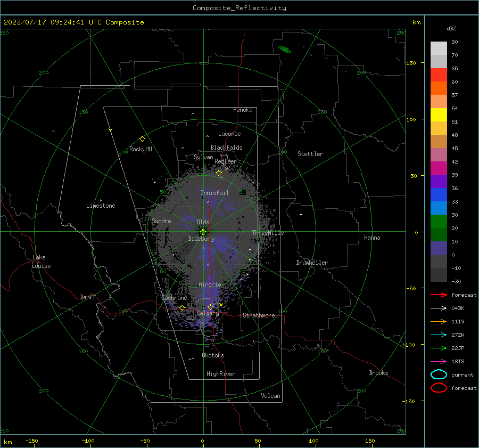The image size is (479, 448).
Task: Click yellow diamond marker below Cochrane label
Action: click(182, 308)
